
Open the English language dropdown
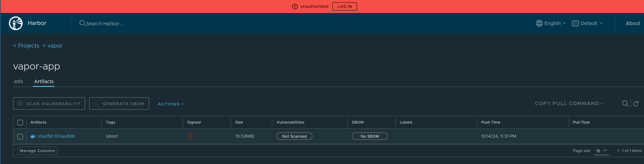point(551,23)
